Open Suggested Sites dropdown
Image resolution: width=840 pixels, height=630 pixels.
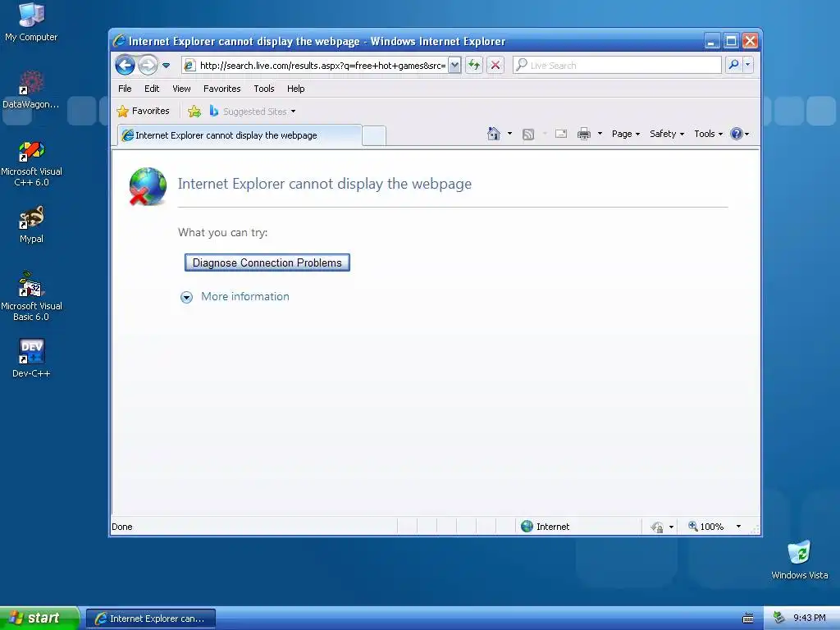[253, 111]
